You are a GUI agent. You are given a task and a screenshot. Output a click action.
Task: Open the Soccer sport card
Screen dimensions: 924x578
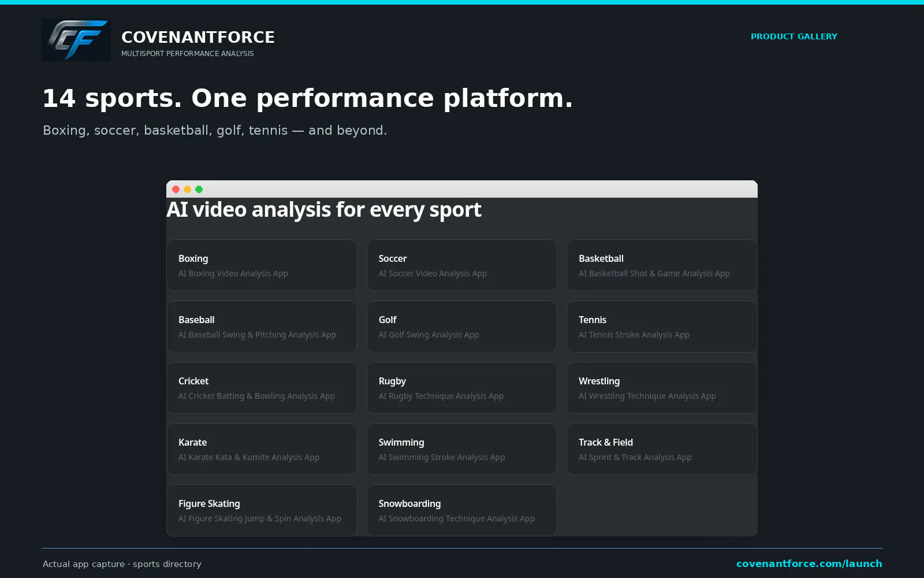pos(462,265)
